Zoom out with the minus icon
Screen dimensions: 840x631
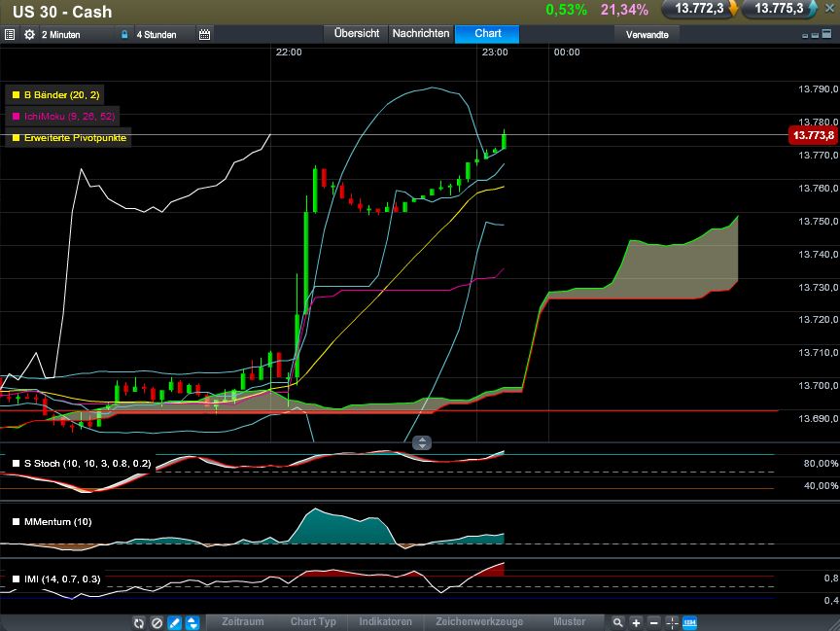(653, 622)
